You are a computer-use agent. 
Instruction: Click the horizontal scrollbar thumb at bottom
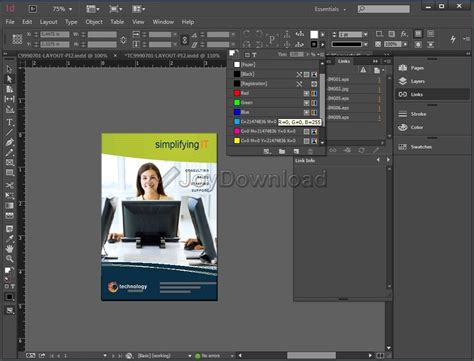point(311,356)
